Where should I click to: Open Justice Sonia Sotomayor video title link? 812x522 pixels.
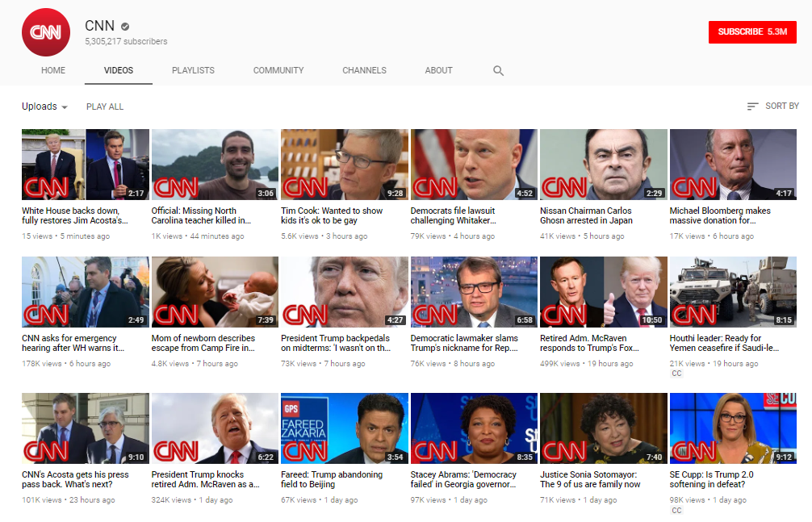pyautogui.click(x=589, y=480)
